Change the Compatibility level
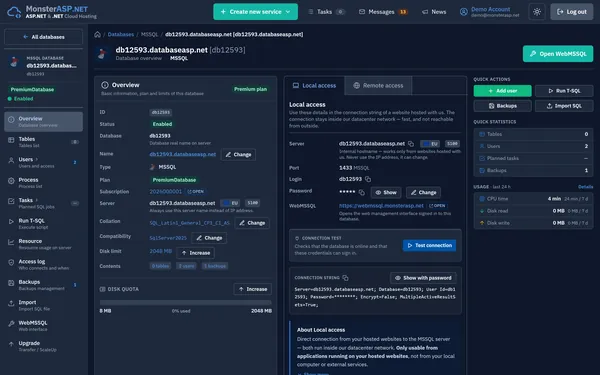The width and height of the screenshot is (600, 375). [209, 238]
